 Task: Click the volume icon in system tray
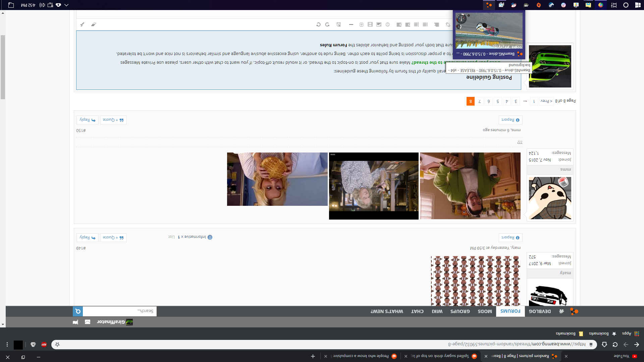(x=42, y=5)
